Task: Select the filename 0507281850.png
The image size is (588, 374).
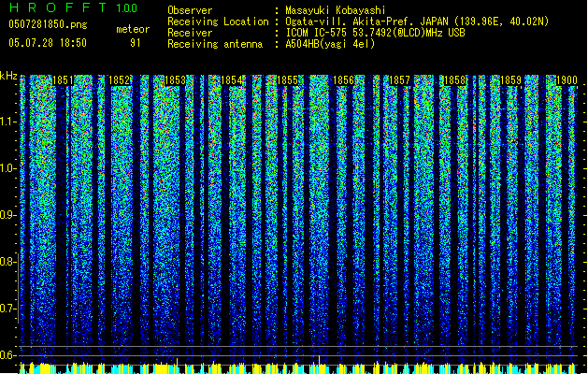Action: click(x=48, y=24)
